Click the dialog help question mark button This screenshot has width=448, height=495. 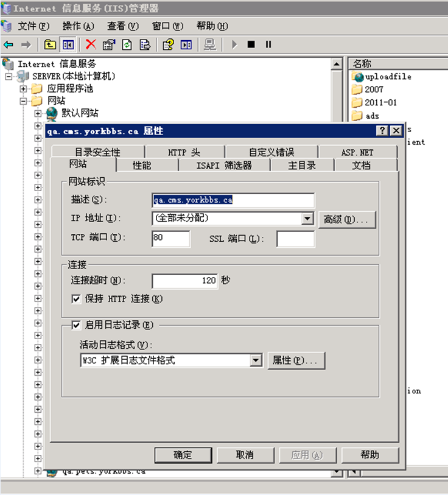tap(382, 130)
